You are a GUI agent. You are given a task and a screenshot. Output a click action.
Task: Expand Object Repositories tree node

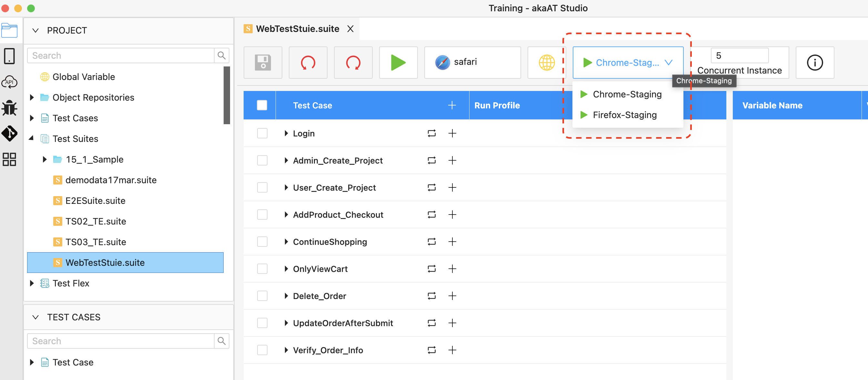tap(32, 98)
